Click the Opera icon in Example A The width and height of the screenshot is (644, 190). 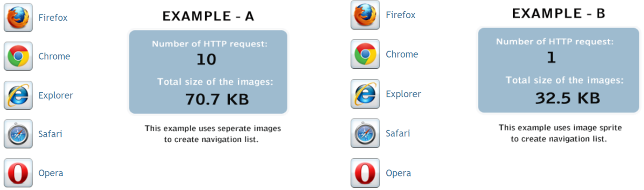(x=18, y=173)
